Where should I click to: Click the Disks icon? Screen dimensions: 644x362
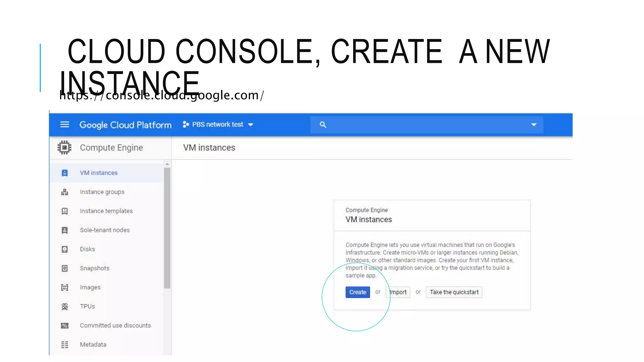pyautogui.click(x=64, y=249)
